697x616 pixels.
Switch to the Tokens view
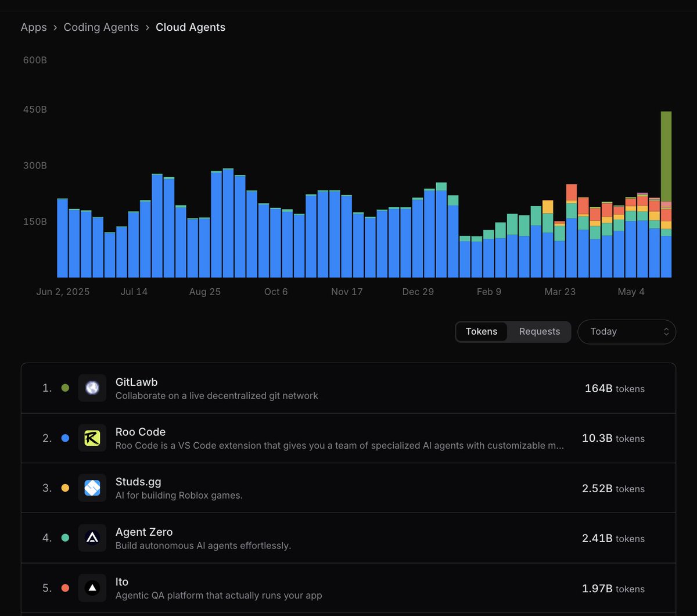(482, 332)
